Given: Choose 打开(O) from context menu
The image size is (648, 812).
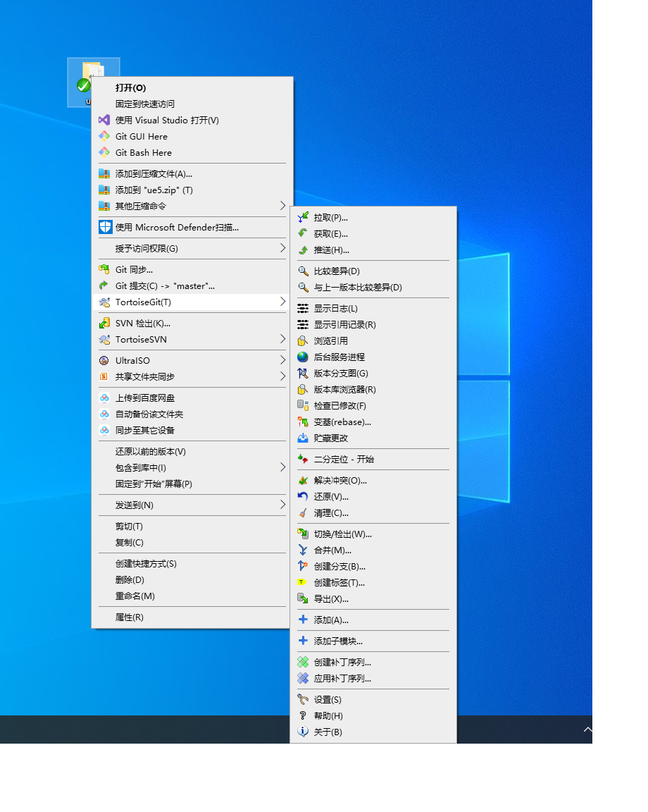Looking at the screenshot, I should coord(190,88).
